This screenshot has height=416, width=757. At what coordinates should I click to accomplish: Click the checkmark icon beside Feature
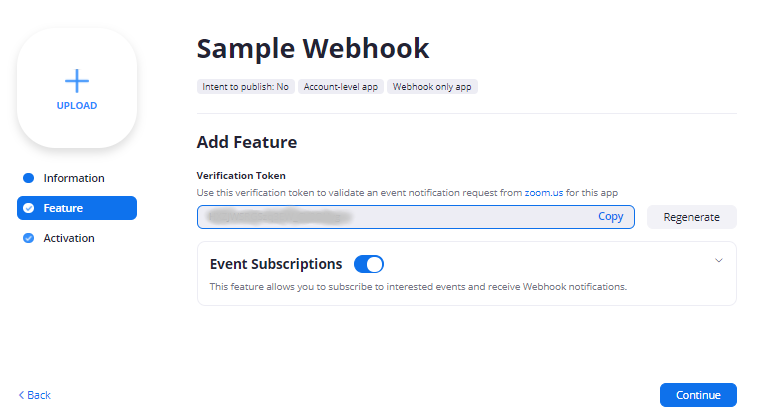28,208
